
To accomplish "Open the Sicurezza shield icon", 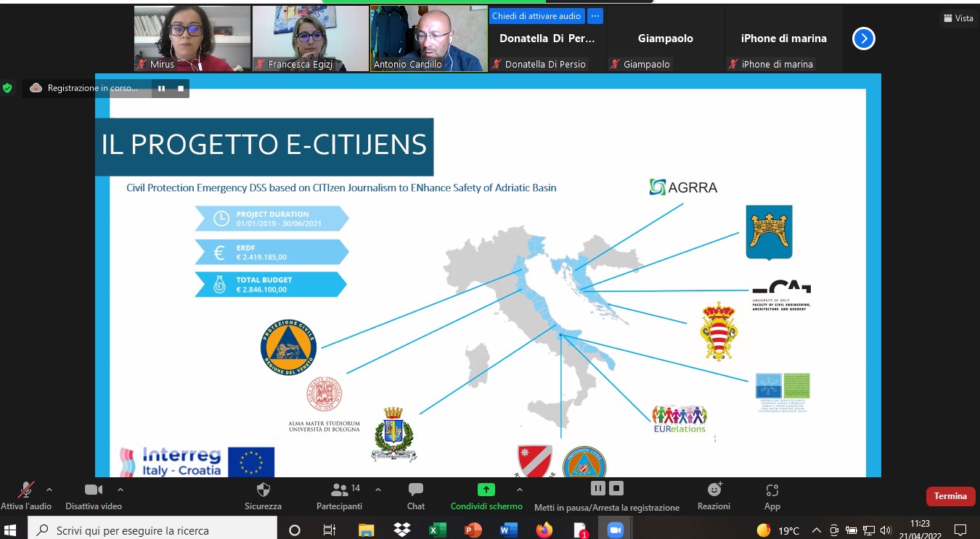I will pos(263,490).
